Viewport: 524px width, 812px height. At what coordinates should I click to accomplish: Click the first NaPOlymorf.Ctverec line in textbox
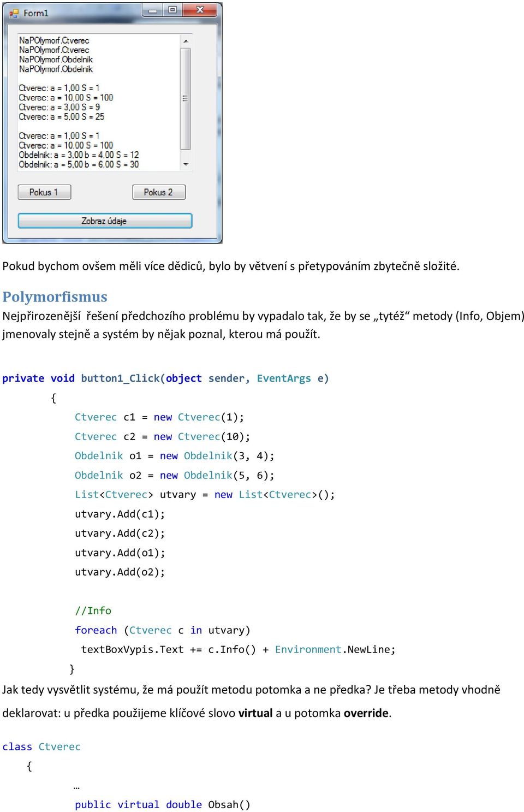point(54,40)
